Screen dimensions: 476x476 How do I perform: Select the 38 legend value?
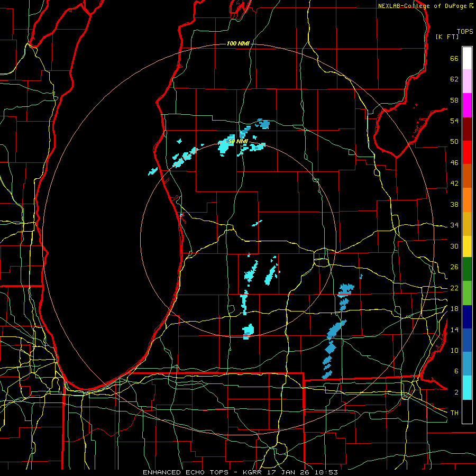454,204
